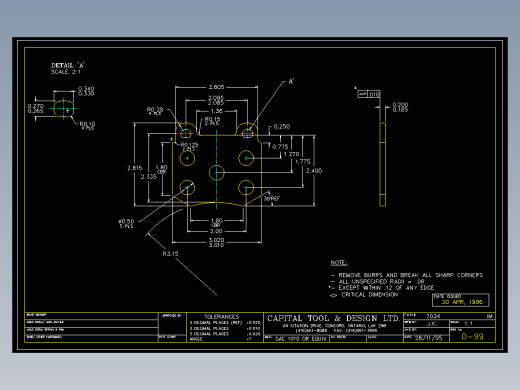
Task: Click the .010 flatness tolerance box
Action: (x=369, y=94)
